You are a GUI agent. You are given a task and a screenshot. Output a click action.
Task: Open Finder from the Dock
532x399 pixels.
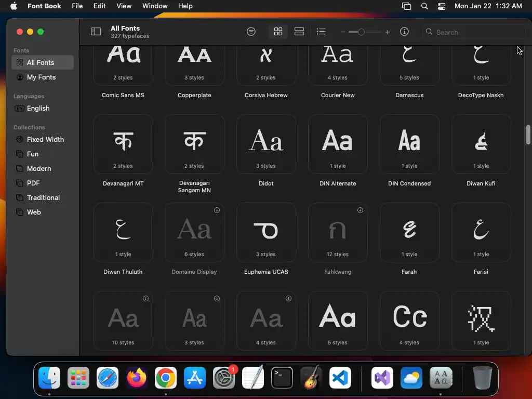(49, 378)
